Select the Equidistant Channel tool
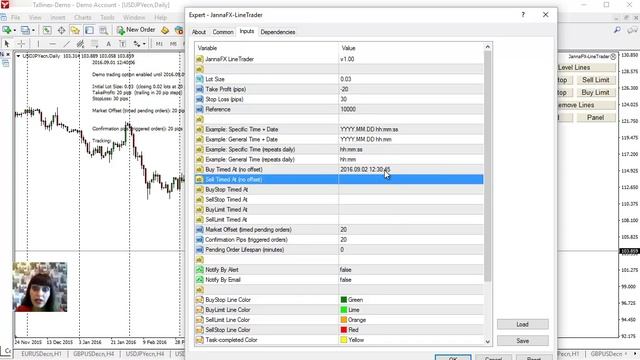The width and height of the screenshot is (640, 360). coord(80,44)
